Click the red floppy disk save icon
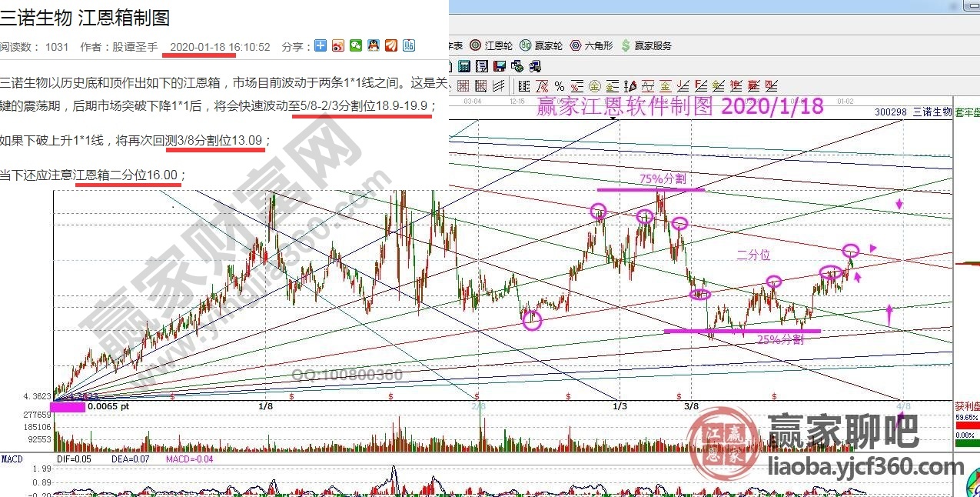Viewport: 980px width, 497px height. coord(500,66)
